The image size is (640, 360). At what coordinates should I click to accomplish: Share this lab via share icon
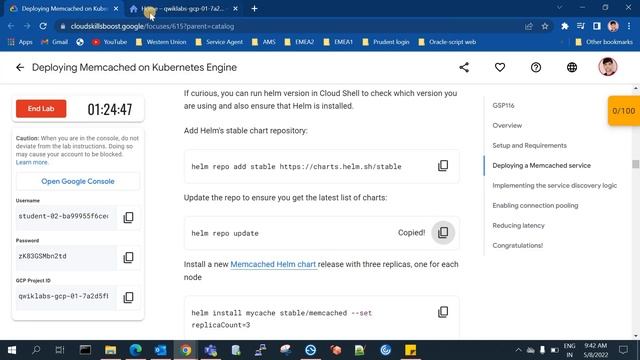pyautogui.click(x=464, y=67)
